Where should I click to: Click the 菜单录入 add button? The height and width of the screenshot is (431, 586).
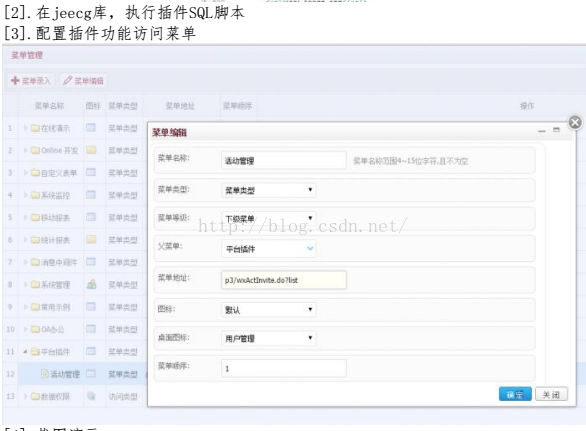[x=31, y=81]
